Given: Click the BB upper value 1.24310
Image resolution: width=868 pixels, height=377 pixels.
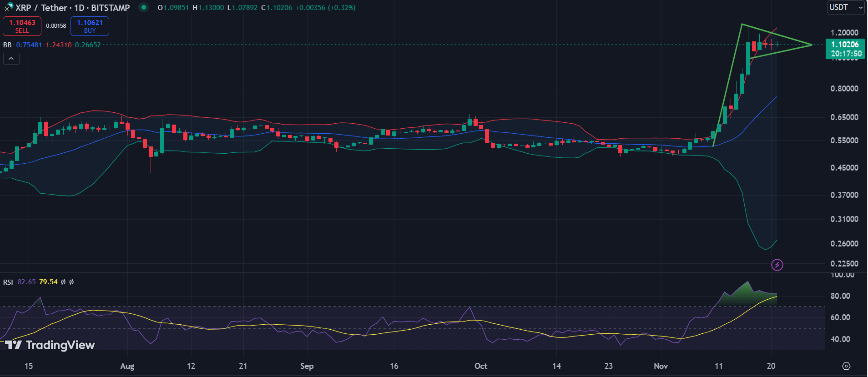Looking at the screenshot, I should (59, 45).
